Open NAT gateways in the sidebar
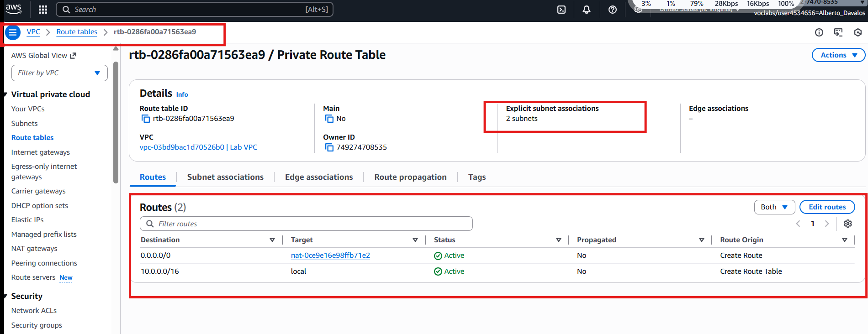Screen dimensions: 868x334 tap(34, 249)
